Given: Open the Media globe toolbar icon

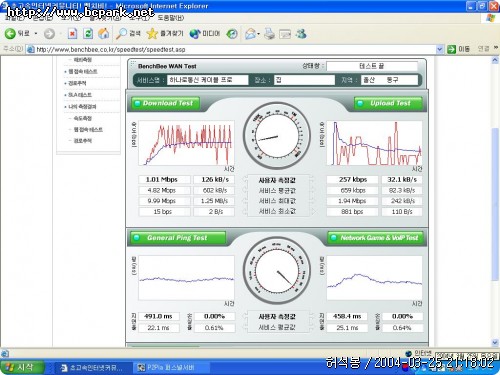Looking at the screenshot, I should (x=195, y=34).
